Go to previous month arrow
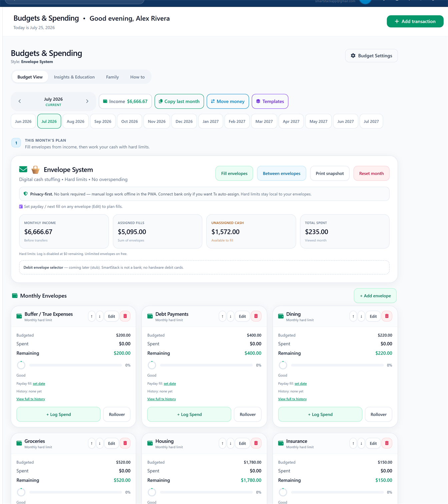 tap(20, 101)
